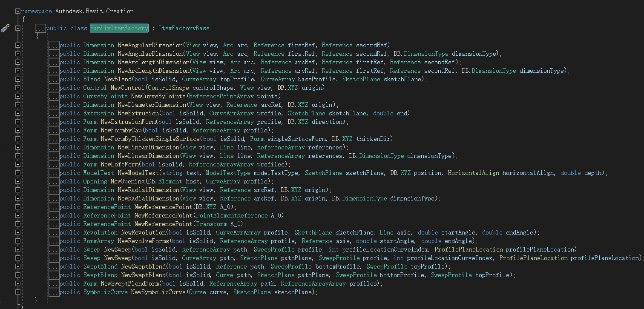The height and width of the screenshot is (309, 644).
Task: Expand the plus box on the NewModelText line
Action: coord(17,173)
